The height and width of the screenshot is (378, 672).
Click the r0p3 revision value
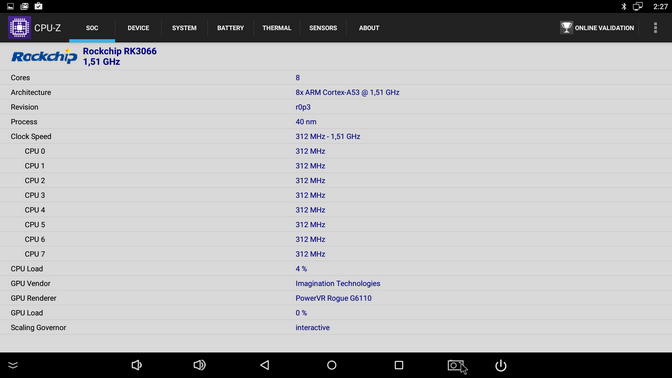point(303,107)
